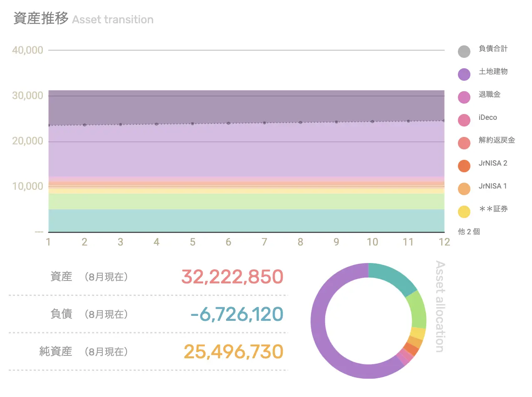Toggle the JrNISA 2 legend label
Viewport: 532px width, 397px height.
pyautogui.click(x=492, y=163)
